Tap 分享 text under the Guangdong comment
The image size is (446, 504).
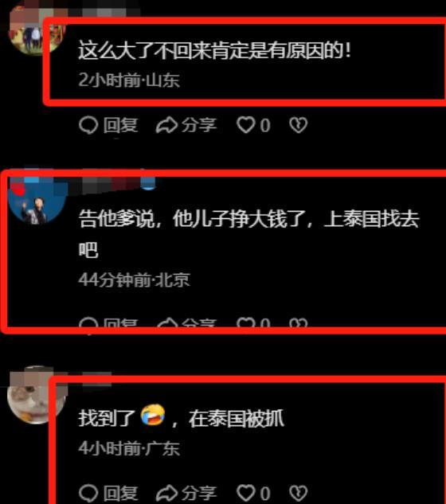[x=199, y=493]
